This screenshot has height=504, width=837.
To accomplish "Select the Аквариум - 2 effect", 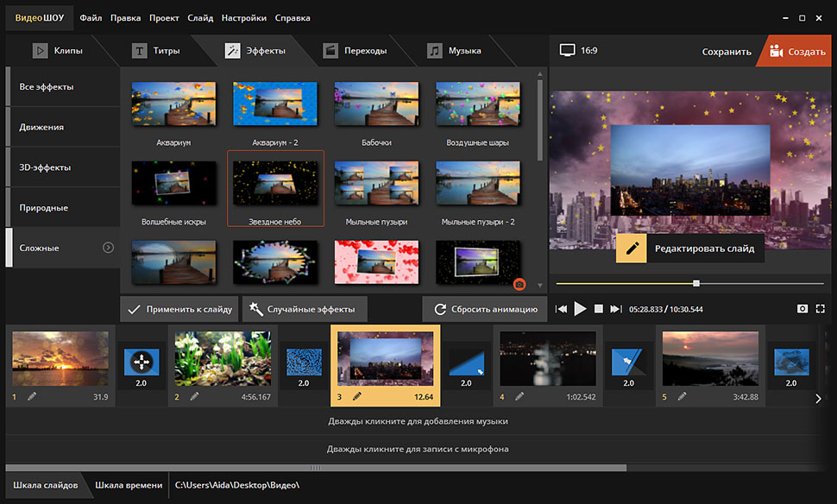I will point(275,104).
